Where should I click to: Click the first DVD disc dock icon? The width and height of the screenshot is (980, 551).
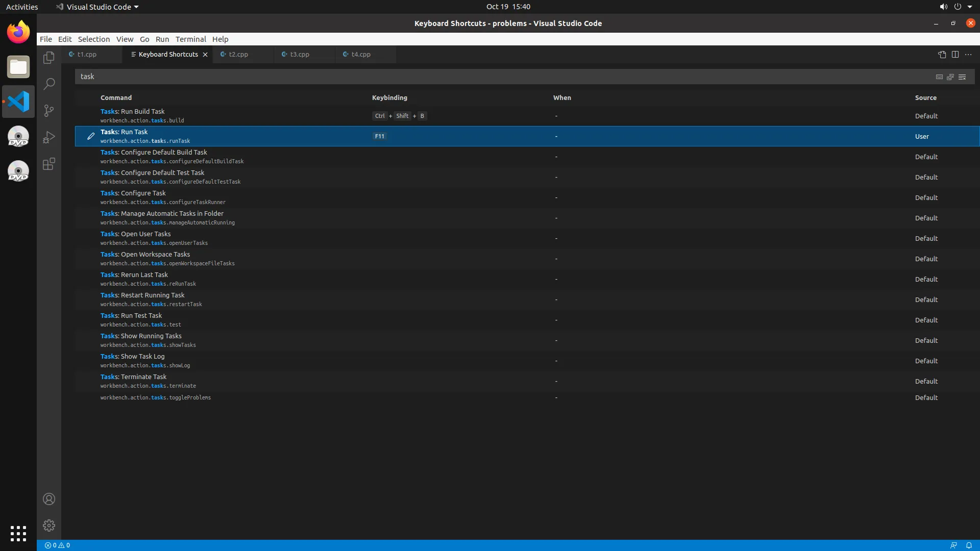pyautogui.click(x=18, y=136)
